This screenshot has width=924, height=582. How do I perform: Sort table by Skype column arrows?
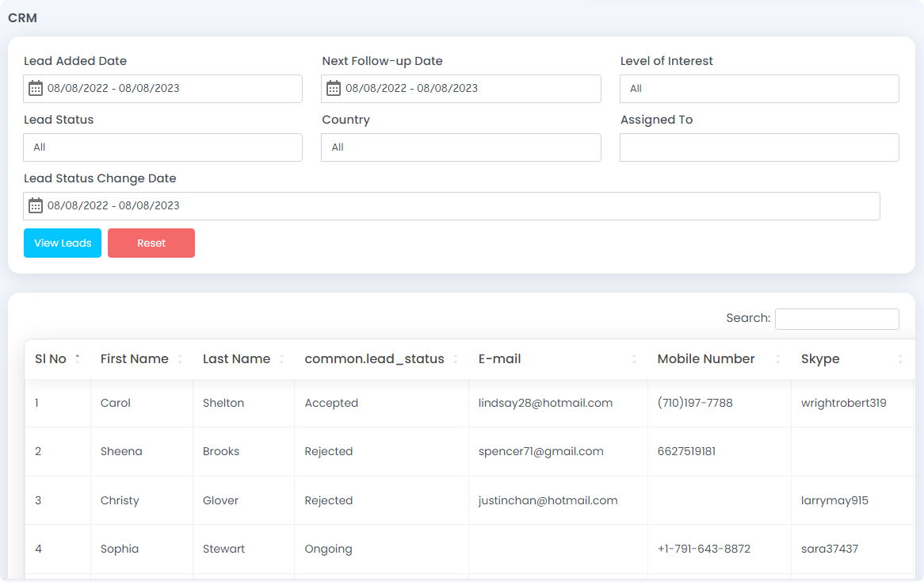(900, 358)
